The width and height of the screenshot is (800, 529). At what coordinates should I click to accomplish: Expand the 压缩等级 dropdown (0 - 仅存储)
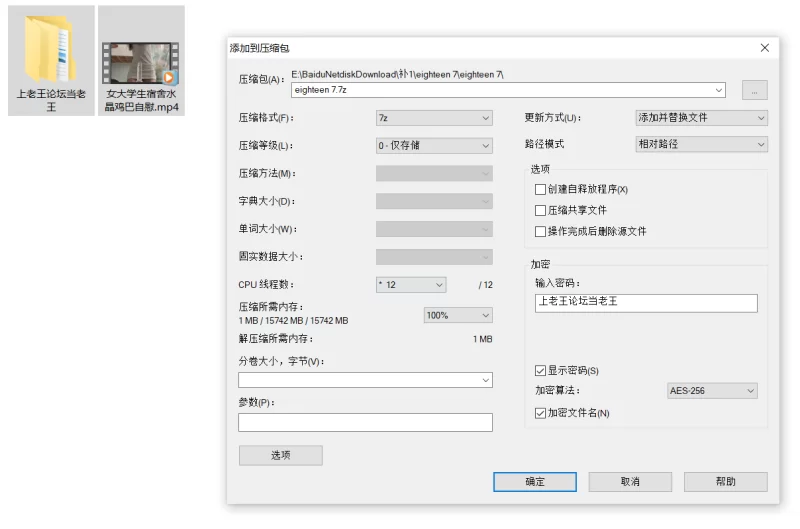tap(434, 145)
